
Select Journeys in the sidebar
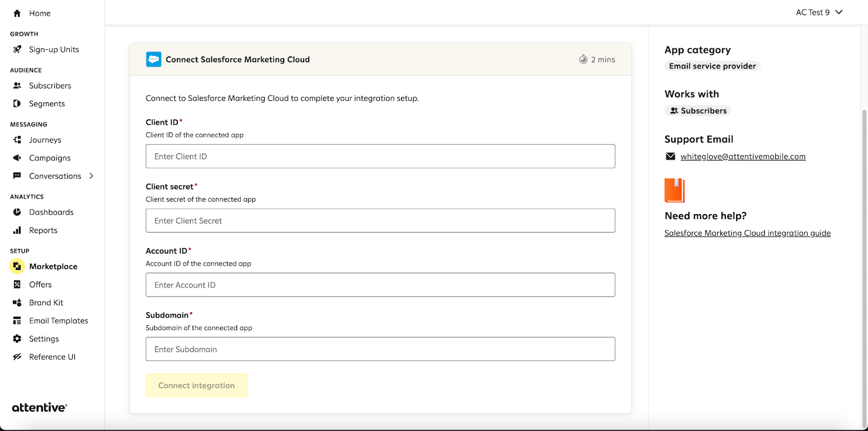45,140
